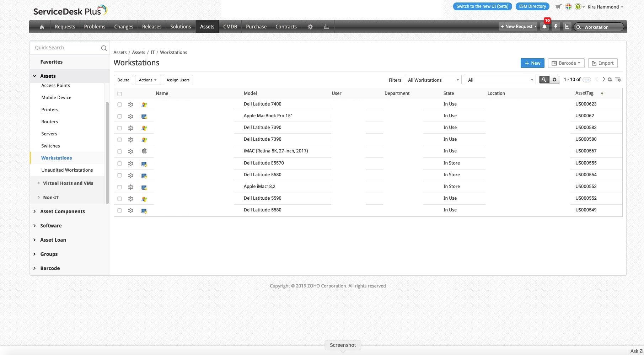Screen dimensions: 644x355
Task: Select checkbox for asset US000580
Action: [119, 140]
